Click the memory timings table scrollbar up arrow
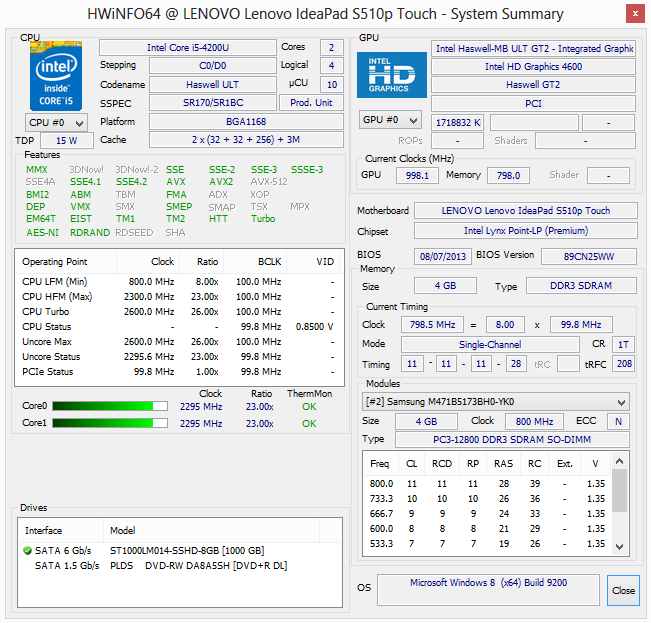Screen dimensions: 651x623 click(x=619, y=461)
